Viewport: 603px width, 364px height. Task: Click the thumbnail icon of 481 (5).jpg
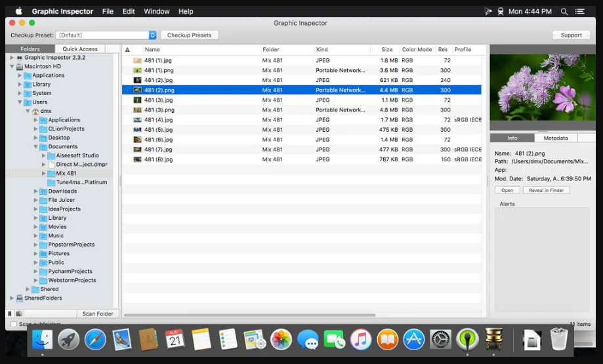coord(137,130)
